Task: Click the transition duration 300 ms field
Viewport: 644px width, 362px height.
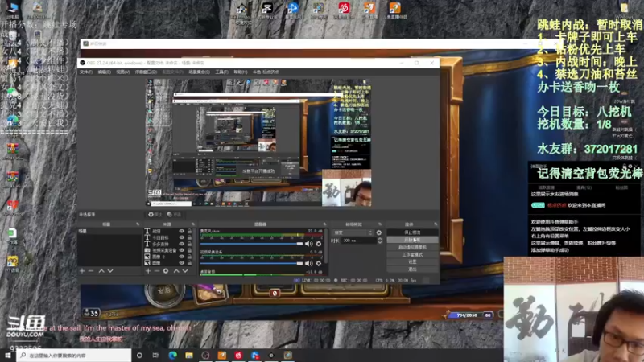Action: coord(358,241)
